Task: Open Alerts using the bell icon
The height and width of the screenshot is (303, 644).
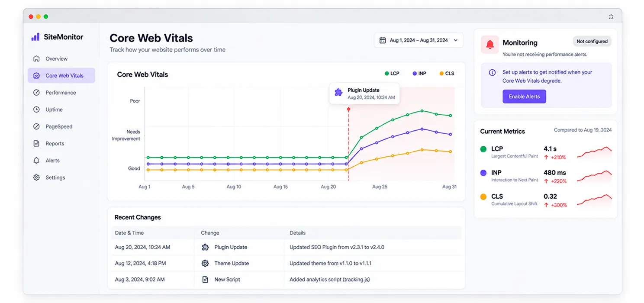Action: 36,160
